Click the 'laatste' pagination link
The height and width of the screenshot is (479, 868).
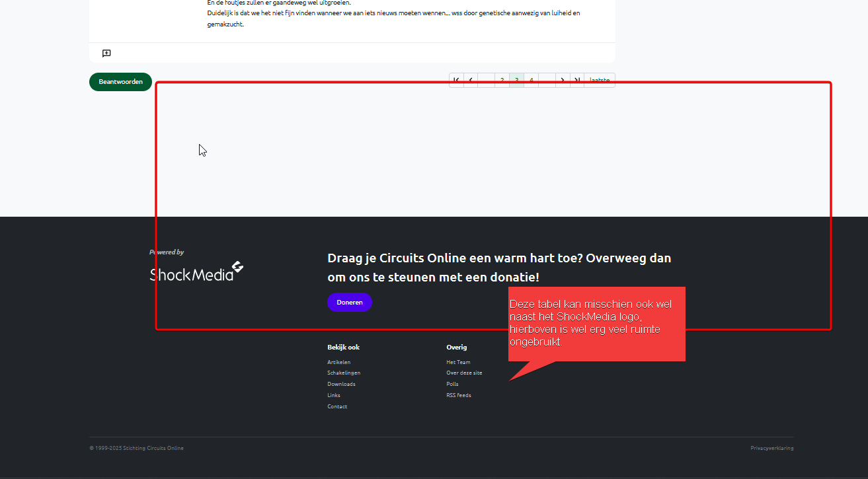tap(600, 80)
